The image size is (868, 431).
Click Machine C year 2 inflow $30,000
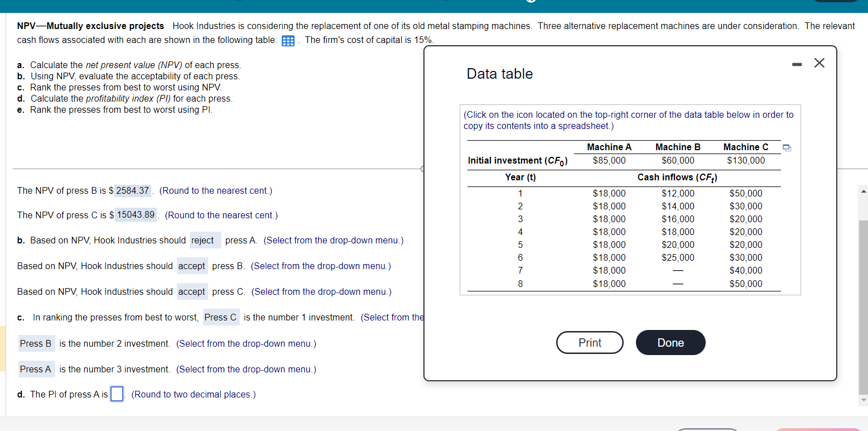(746, 207)
